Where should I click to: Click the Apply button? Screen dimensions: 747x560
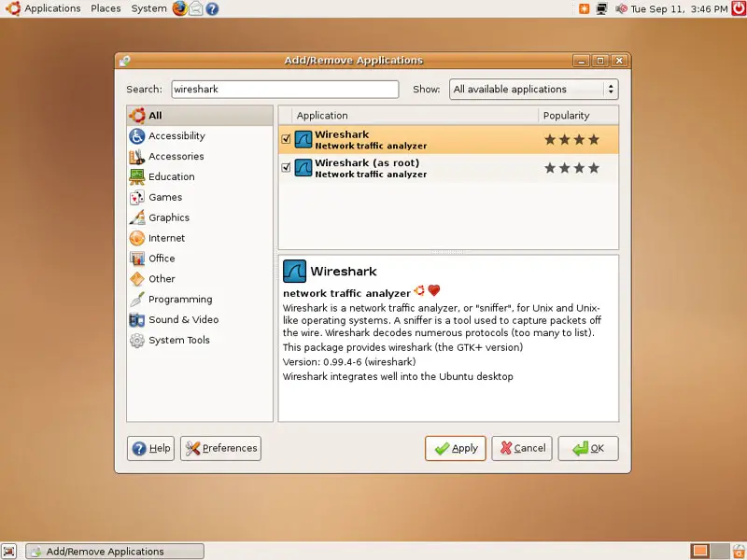[456, 449]
